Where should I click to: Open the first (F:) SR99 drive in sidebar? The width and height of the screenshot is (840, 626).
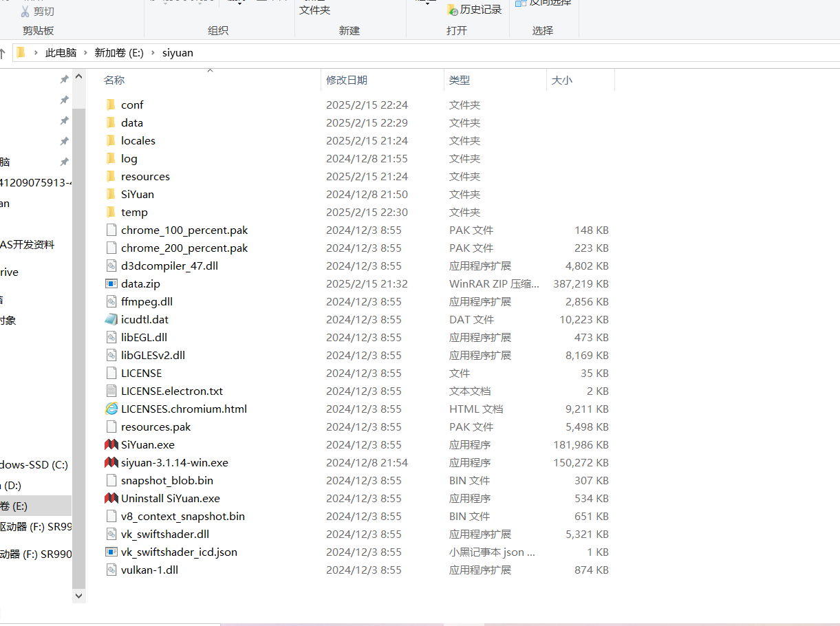click(36, 526)
